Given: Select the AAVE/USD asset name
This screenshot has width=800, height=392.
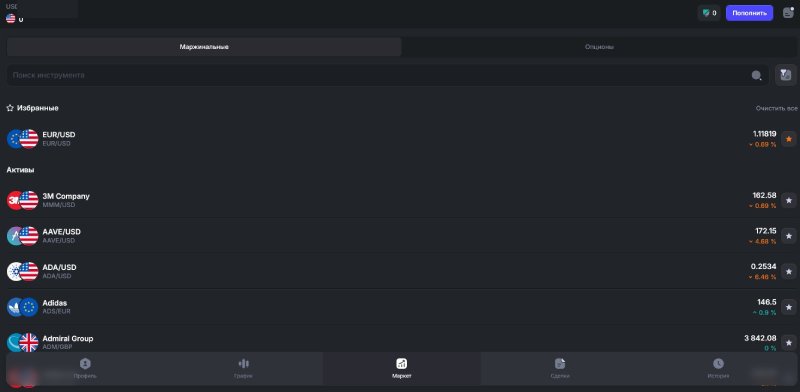Looking at the screenshot, I should tap(61, 232).
